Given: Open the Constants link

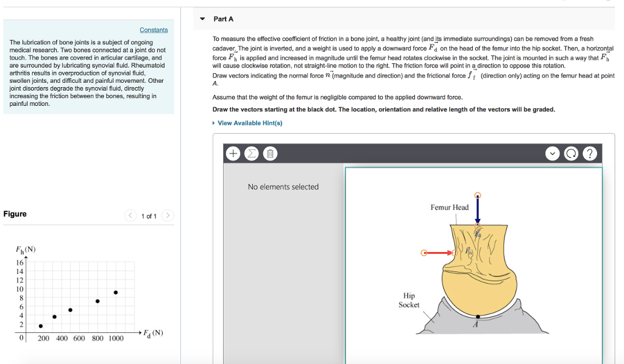Looking at the screenshot, I should [x=154, y=29].
